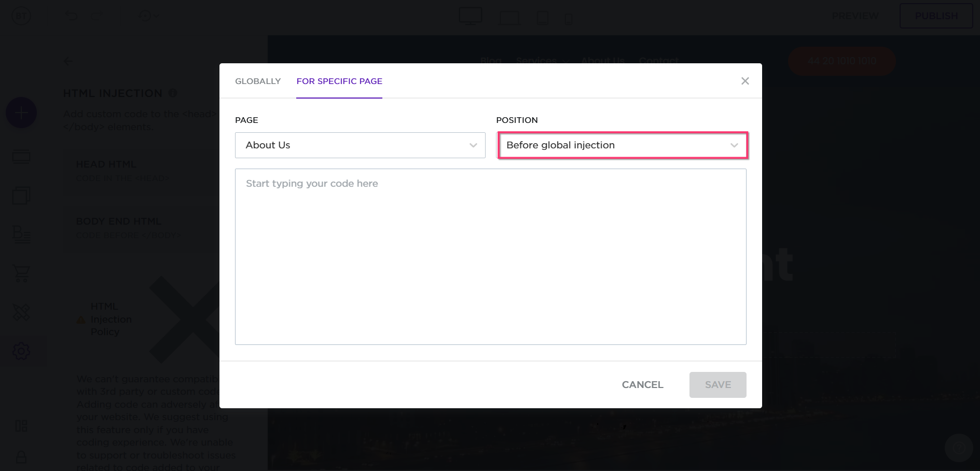This screenshot has width=980, height=471.
Task: Open the settings gear icon in sidebar
Action: click(21, 351)
